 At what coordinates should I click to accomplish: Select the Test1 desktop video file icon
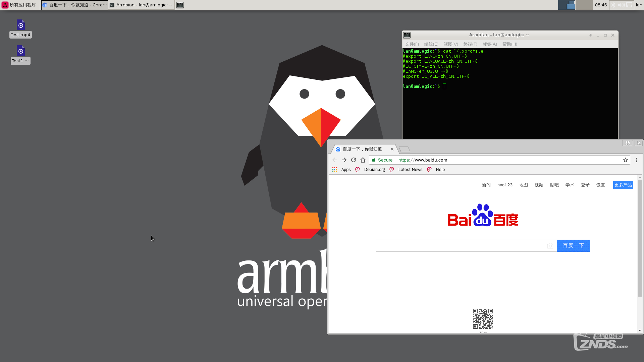click(20, 55)
